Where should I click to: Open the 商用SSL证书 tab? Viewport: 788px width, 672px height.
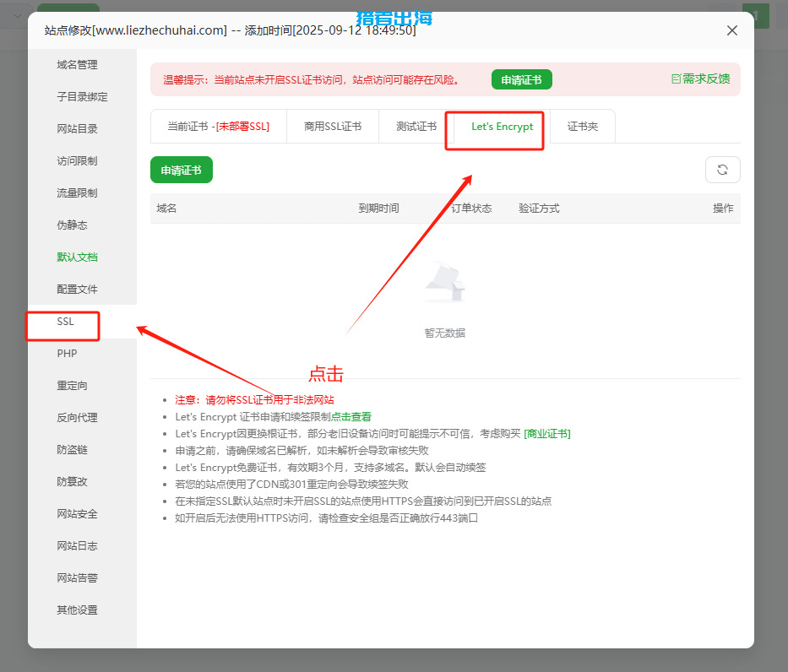point(333,127)
